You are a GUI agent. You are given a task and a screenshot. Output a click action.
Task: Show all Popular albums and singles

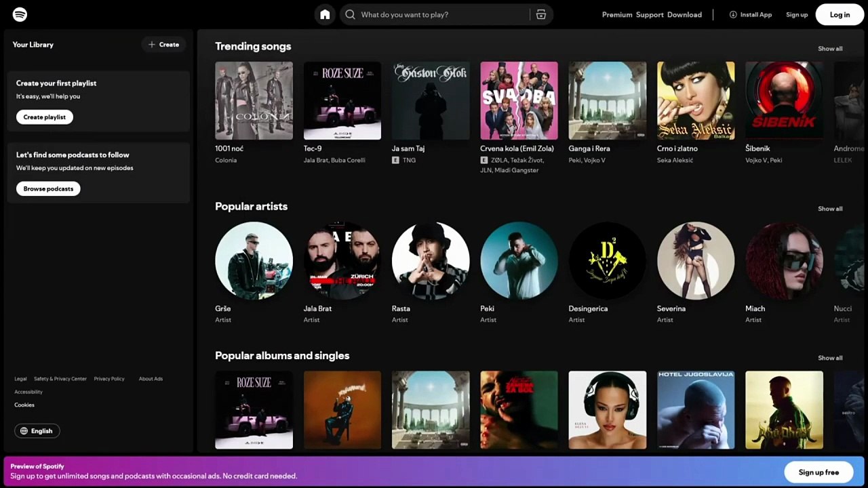tap(830, 358)
